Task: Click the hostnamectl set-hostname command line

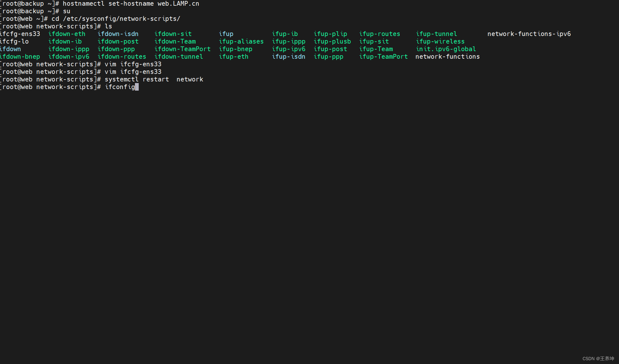Action: 131,3
